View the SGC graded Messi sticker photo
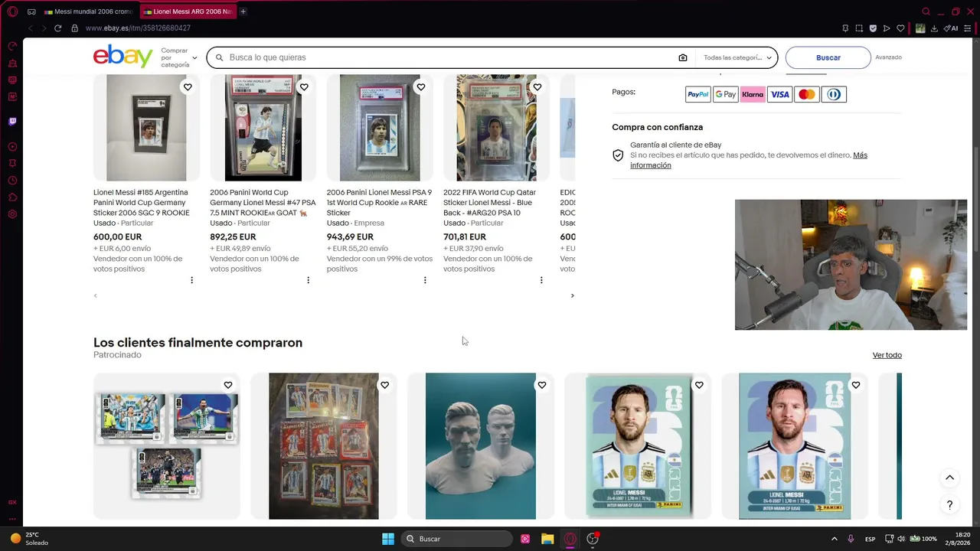 [146, 127]
